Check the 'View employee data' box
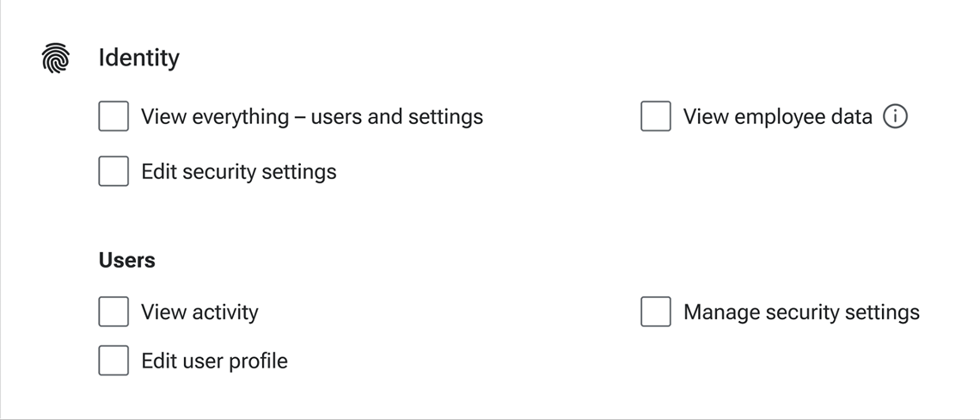Image resolution: width=980 pixels, height=420 pixels. (655, 116)
